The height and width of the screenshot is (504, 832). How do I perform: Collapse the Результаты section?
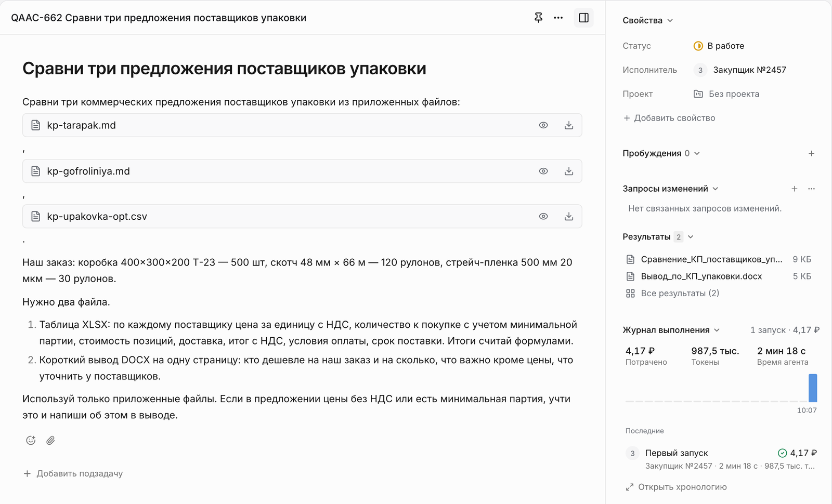pos(658,236)
